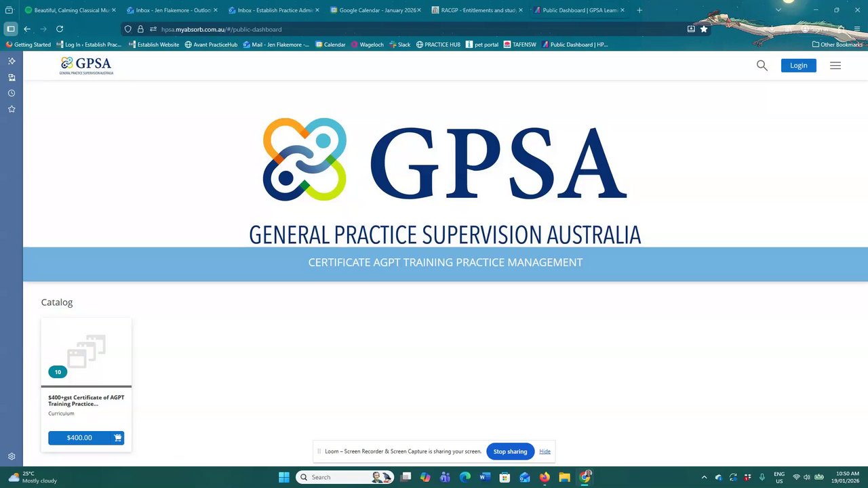Click the GPSA logo in the header
The height and width of the screenshot is (488, 868).
pos(86,65)
